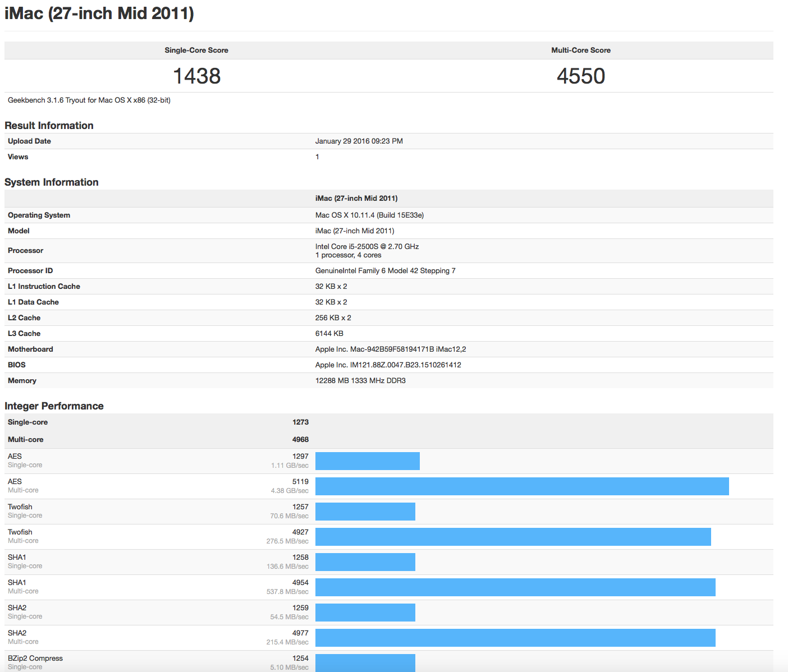Viewport: 788px width, 672px height.
Task: Click the Memory value 12288 MB 1333 MHz DDR3
Action: pyautogui.click(x=360, y=381)
